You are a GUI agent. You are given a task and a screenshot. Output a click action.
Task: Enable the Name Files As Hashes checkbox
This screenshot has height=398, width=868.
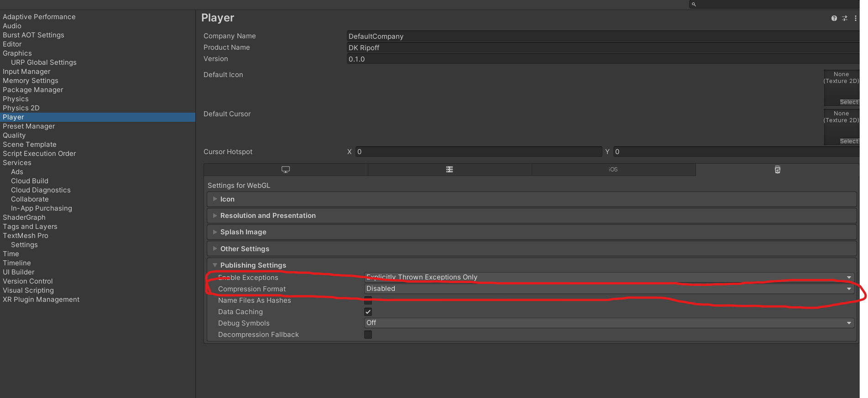point(368,300)
